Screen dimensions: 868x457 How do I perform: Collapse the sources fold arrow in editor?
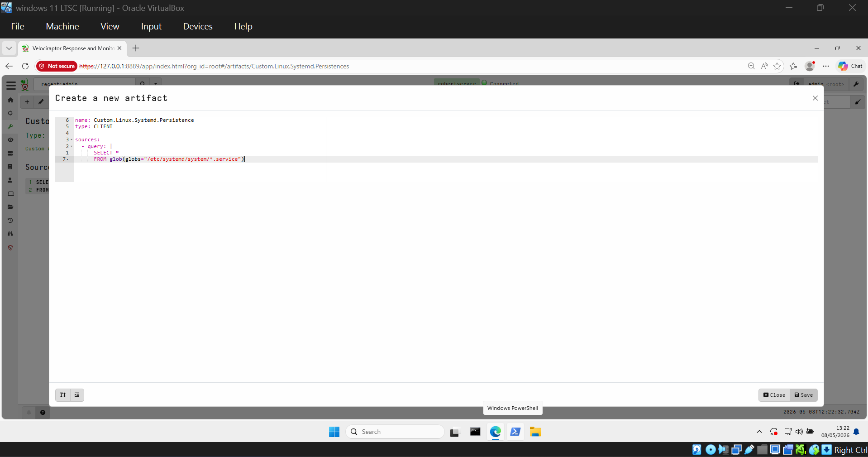click(72, 140)
